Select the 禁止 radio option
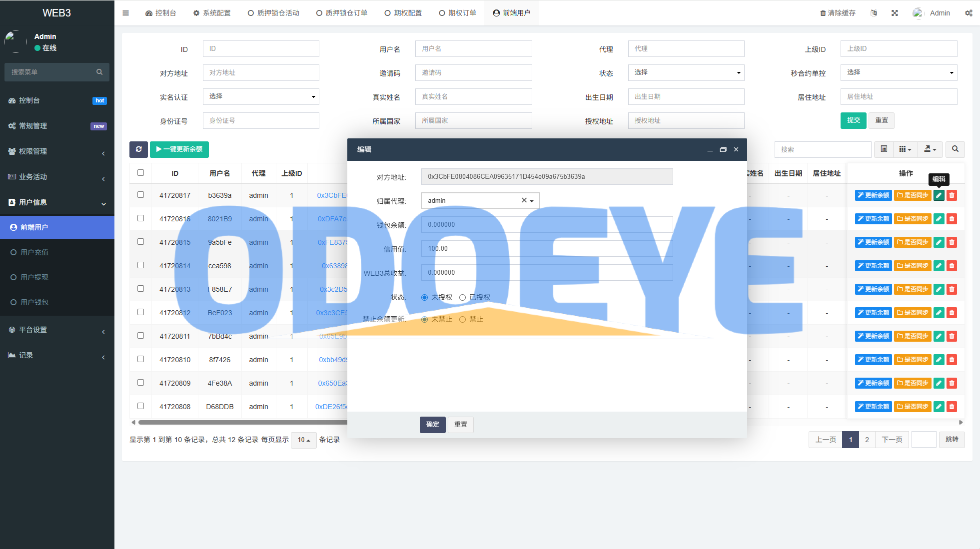The width and height of the screenshot is (980, 549). coord(463,320)
